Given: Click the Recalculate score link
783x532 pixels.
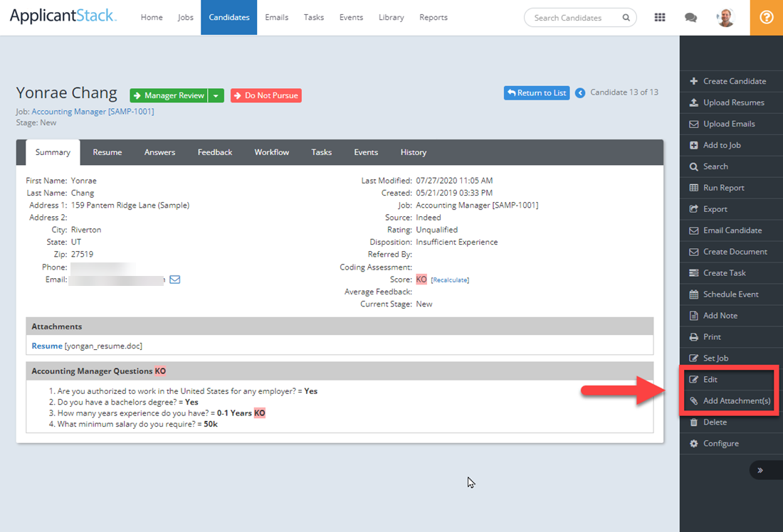Looking at the screenshot, I should click(450, 280).
